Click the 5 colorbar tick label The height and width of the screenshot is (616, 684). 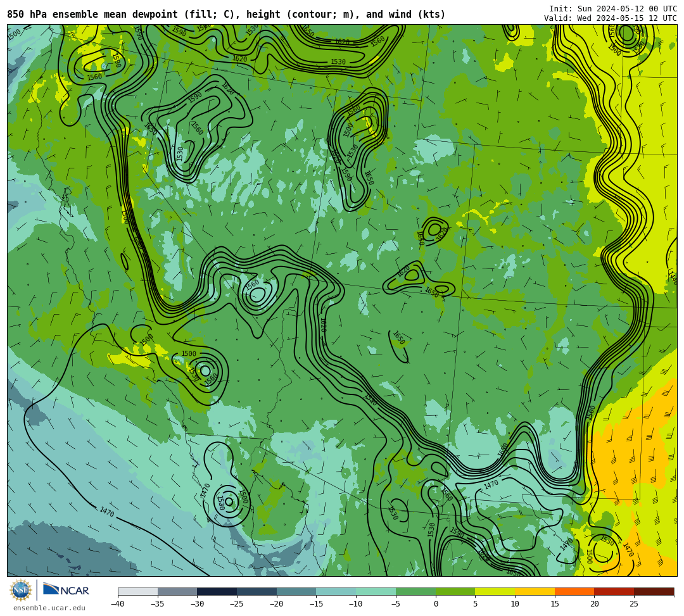click(x=476, y=604)
